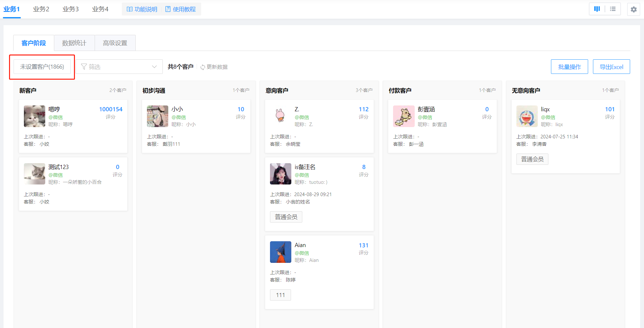Image resolution: width=644 pixels, height=328 pixels.
Task: Click score 131 on Aian card
Action: click(364, 245)
